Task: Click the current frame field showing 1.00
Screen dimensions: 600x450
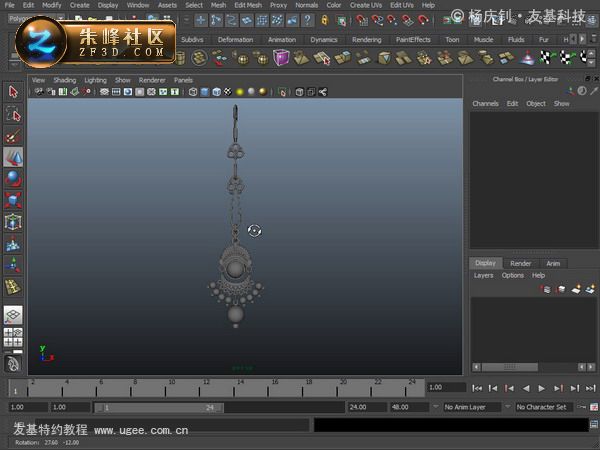Action: pyautogui.click(x=446, y=388)
